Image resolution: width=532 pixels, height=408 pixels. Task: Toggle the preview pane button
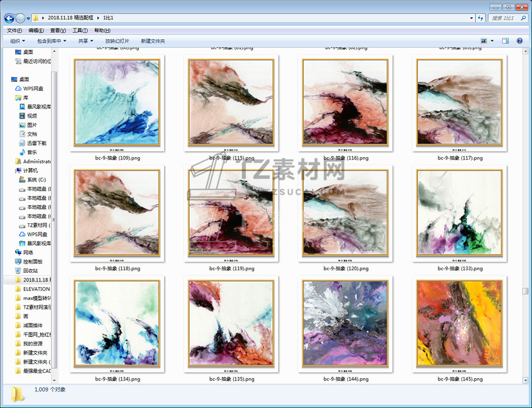coord(505,41)
